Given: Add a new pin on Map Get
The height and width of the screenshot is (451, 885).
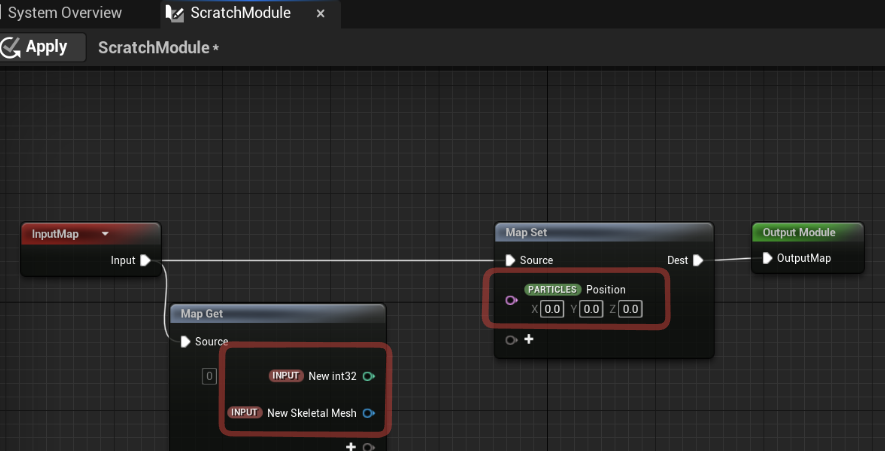Looking at the screenshot, I should point(351,446).
